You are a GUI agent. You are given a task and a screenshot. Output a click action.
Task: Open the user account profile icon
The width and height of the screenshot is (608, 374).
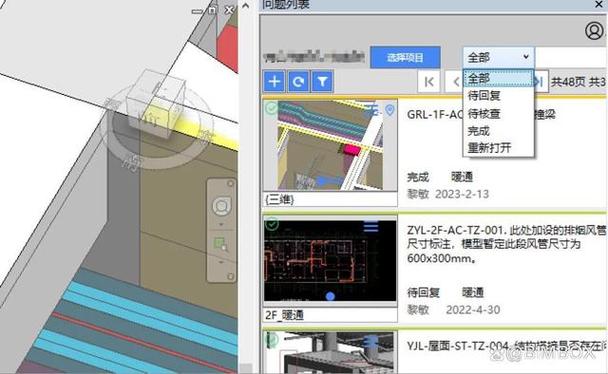click(x=594, y=31)
